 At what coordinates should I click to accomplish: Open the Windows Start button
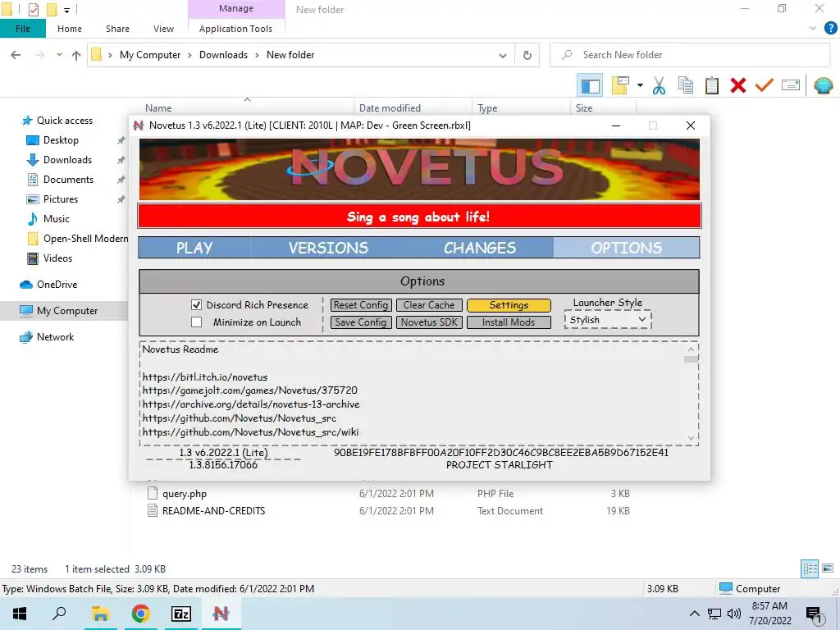[x=20, y=614]
